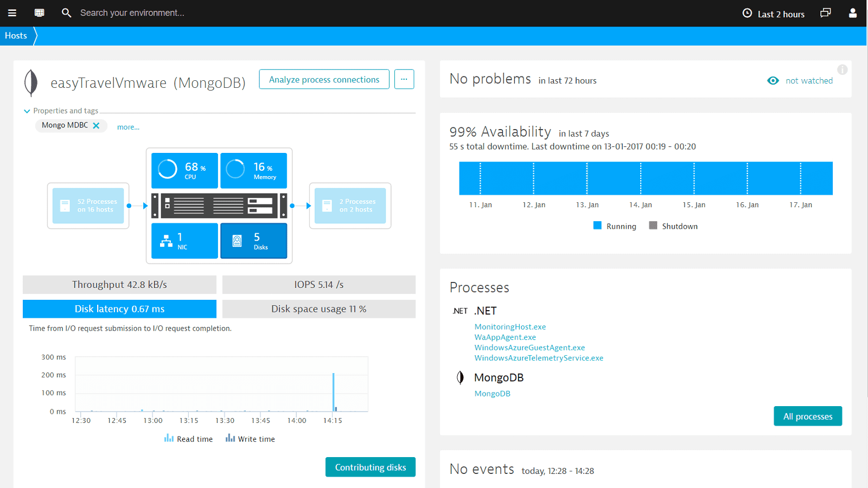Click the search magnifier icon
Image resolution: width=868 pixels, height=488 pixels.
pos(66,13)
